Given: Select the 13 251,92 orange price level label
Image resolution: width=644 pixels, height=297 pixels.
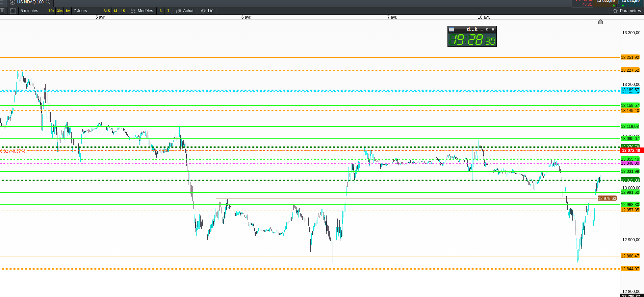Looking at the screenshot, I should (x=630, y=58).
